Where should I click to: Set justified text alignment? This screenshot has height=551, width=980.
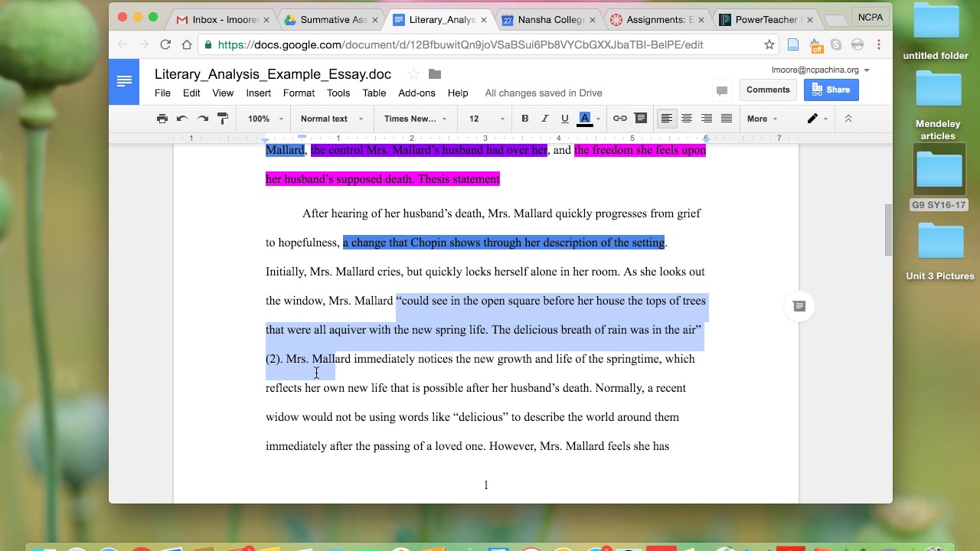pos(727,119)
